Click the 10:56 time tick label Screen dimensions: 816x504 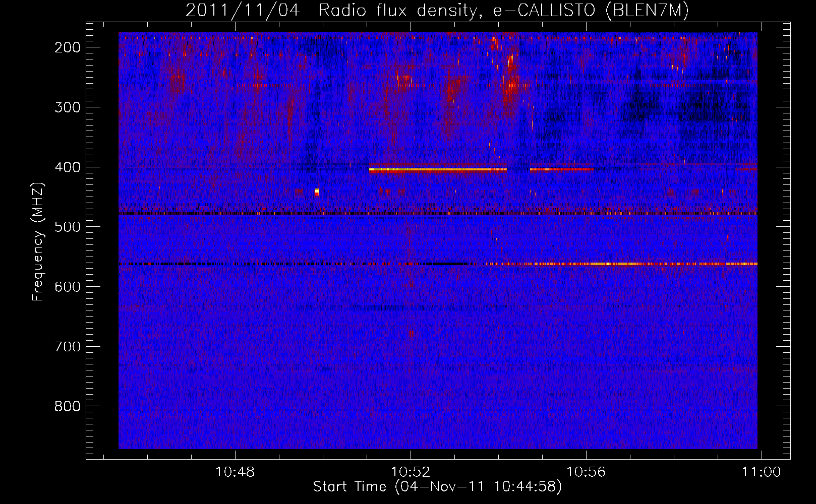(x=586, y=472)
